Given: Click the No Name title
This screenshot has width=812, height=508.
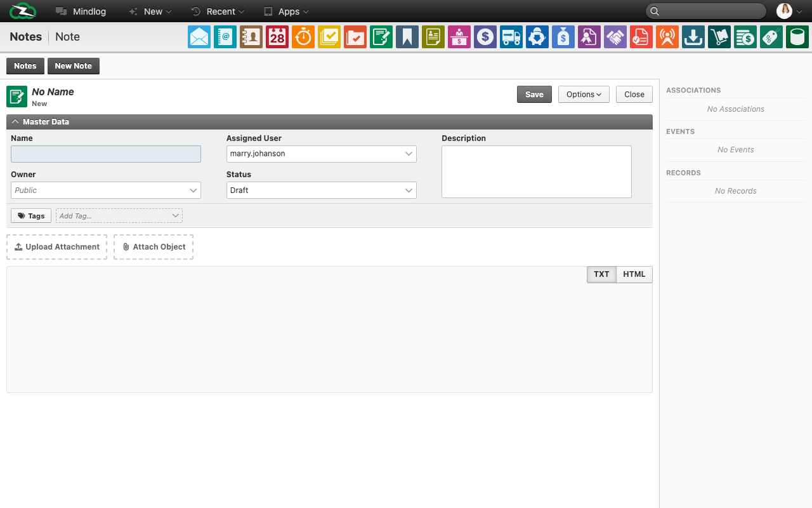Looking at the screenshot, I should click(x=53, y=92).
